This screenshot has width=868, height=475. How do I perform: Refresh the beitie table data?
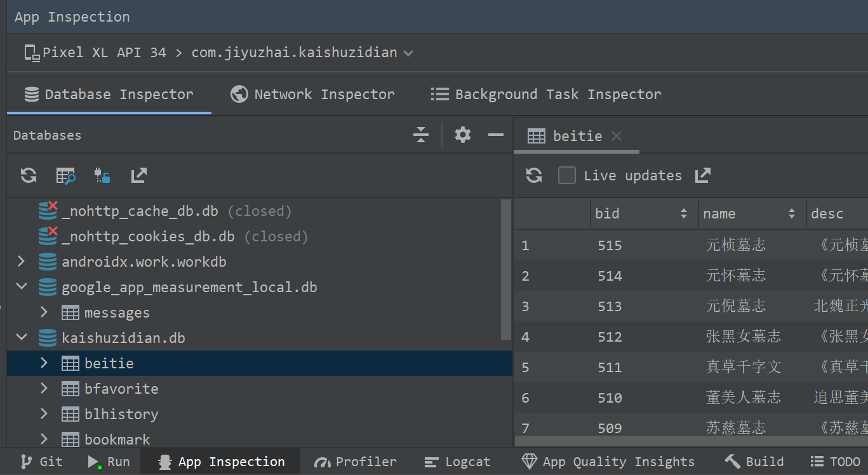534,175
